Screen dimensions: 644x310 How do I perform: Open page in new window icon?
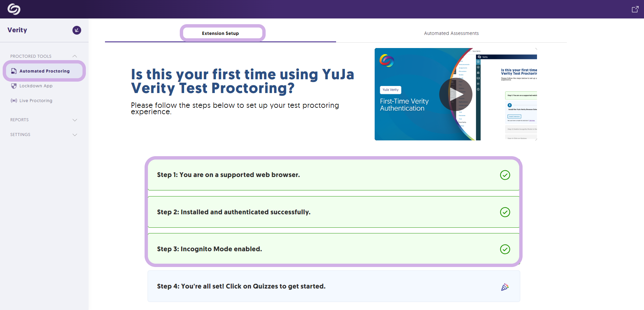click(x=635, y=9)
